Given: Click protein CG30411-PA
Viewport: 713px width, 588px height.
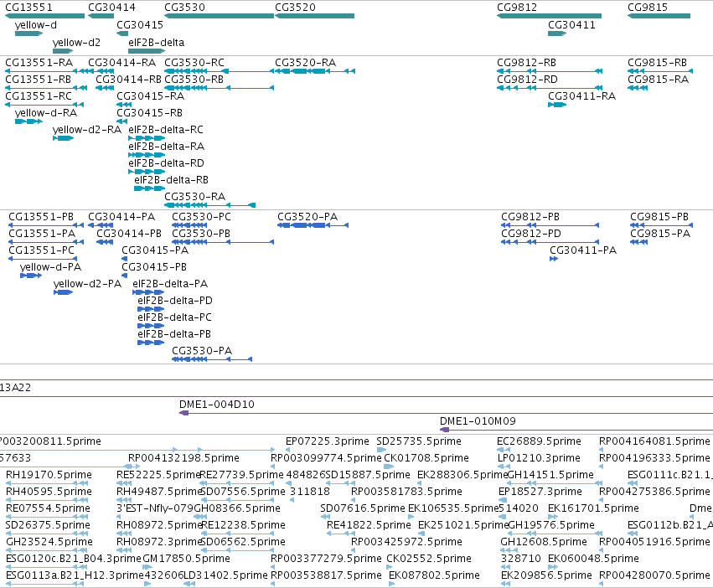Looking at the screenshot, I should click(x=554, y=259).
